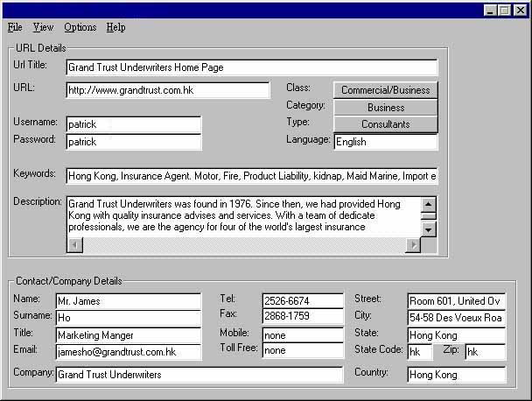
Task: Click the URL field with grandtrust address
Action: (168, 90)
